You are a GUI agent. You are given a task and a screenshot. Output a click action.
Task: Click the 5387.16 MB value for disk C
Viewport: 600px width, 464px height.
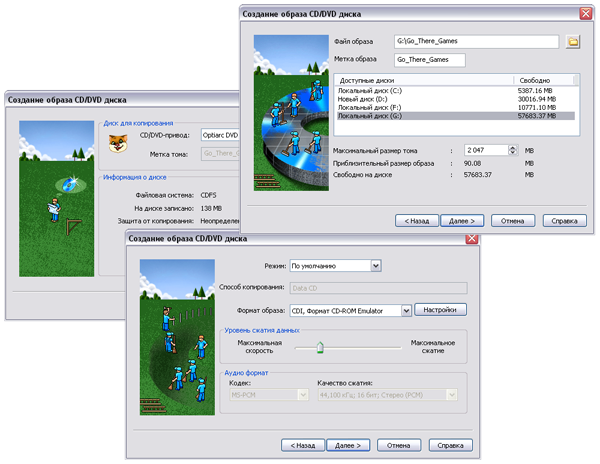(535, 91)
